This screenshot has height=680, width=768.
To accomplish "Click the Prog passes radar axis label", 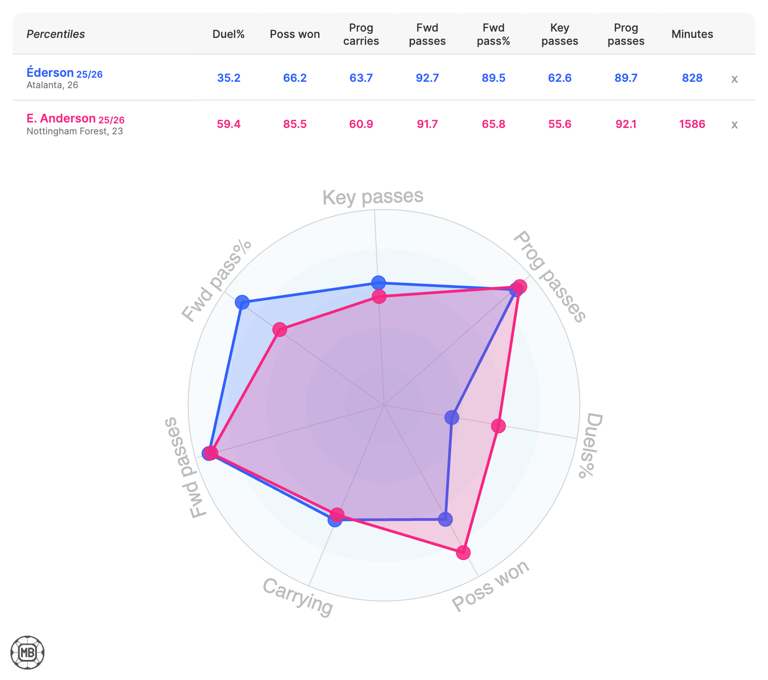I will click(x=549, y=276).
